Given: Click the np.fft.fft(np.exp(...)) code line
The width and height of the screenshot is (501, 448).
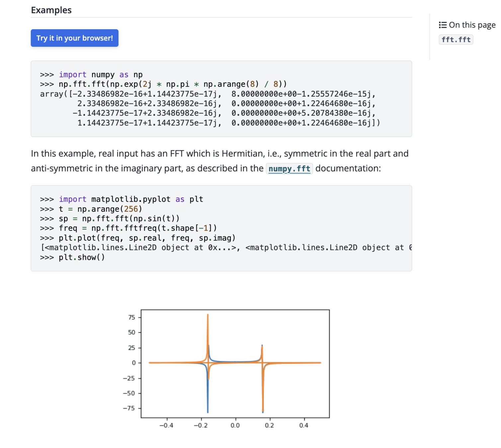Looking at the screenshot, I should coord(163,84).
